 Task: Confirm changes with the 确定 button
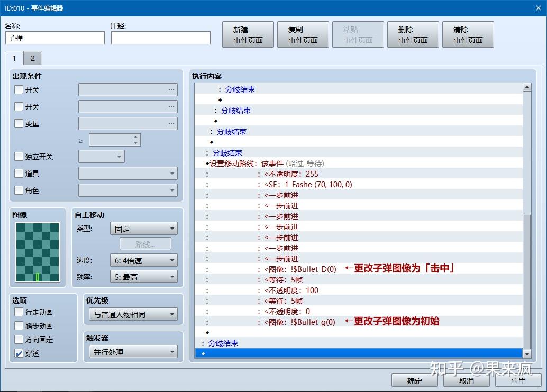tap(415, 380)
